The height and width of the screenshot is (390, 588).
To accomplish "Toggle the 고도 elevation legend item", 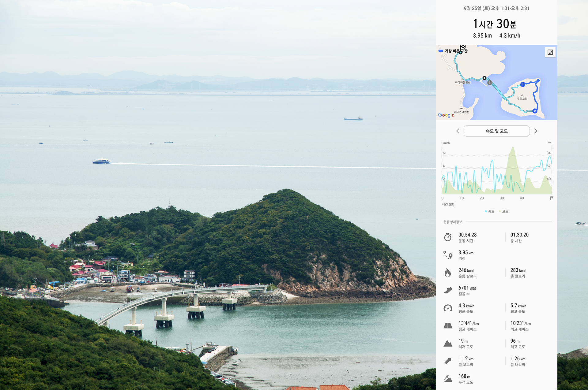I will coord(504,211).
